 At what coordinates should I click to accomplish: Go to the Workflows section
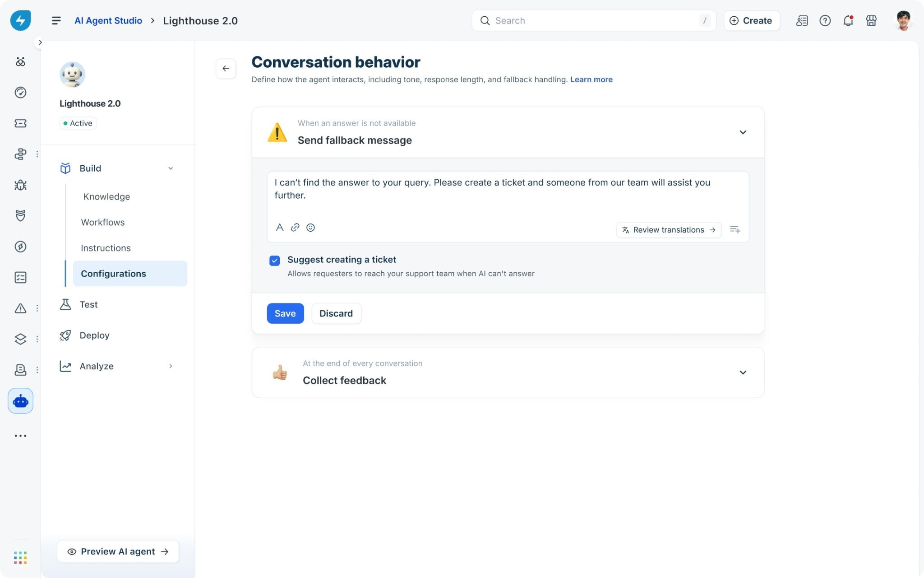(x=103, y=223)
